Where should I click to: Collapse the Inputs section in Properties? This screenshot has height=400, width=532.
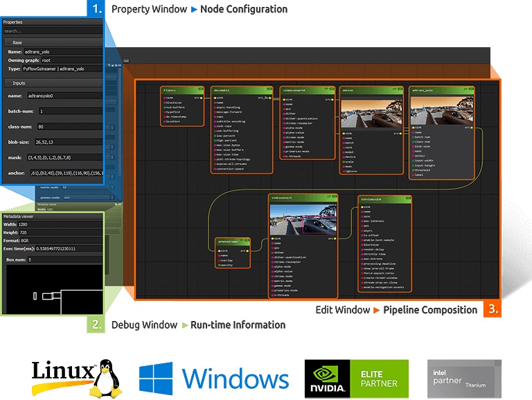point(53,83)
